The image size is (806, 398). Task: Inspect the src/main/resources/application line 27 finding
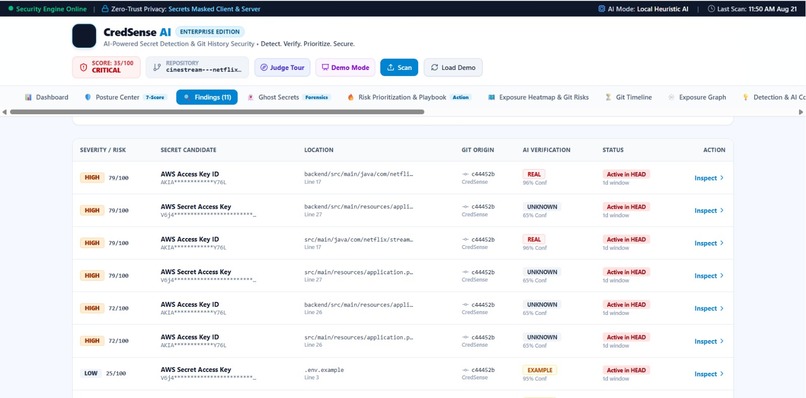point(709,276)
